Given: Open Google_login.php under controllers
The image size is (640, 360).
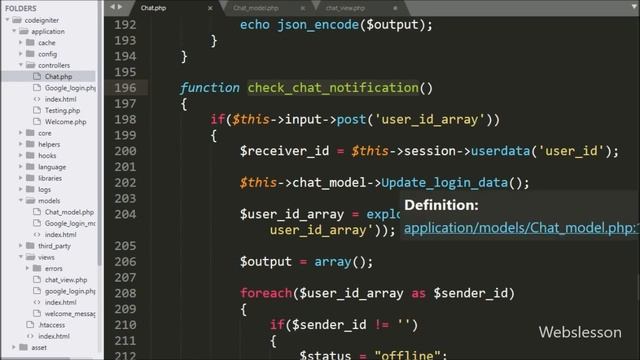Looking at the screenshot, I should [70, 88].
